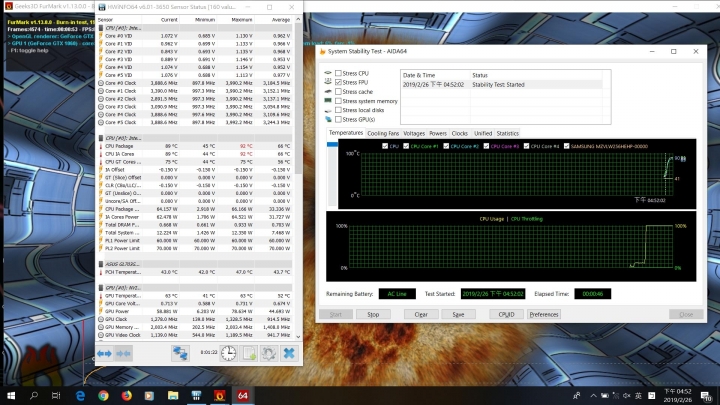This screenshot has width=720, height=405.
Task: Open notification action center icon
Action: (706, 395)
